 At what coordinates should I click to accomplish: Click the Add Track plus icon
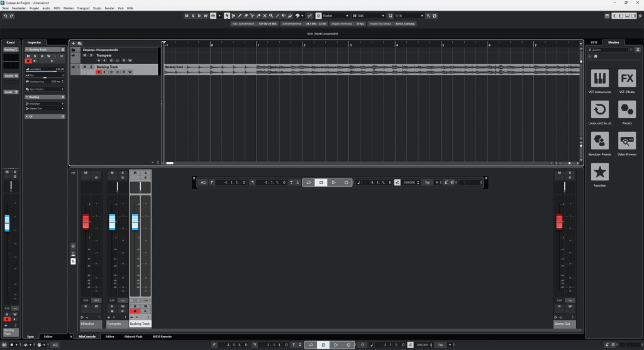(74, 43)
